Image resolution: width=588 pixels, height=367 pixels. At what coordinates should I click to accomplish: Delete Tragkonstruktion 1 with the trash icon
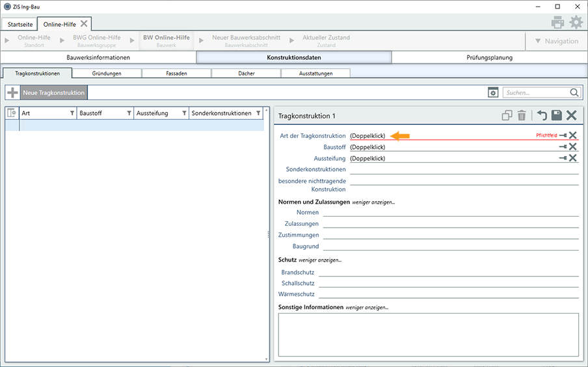522,116
